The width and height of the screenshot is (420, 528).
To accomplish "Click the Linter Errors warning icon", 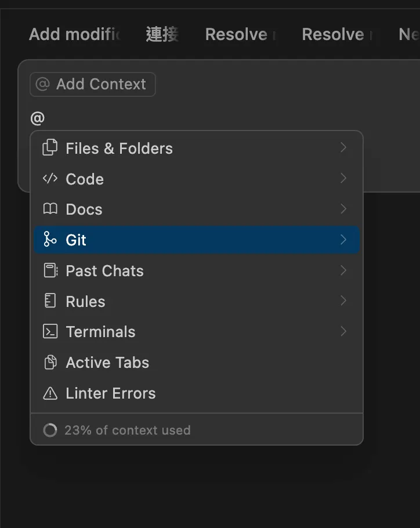I will tap(50, 393).
